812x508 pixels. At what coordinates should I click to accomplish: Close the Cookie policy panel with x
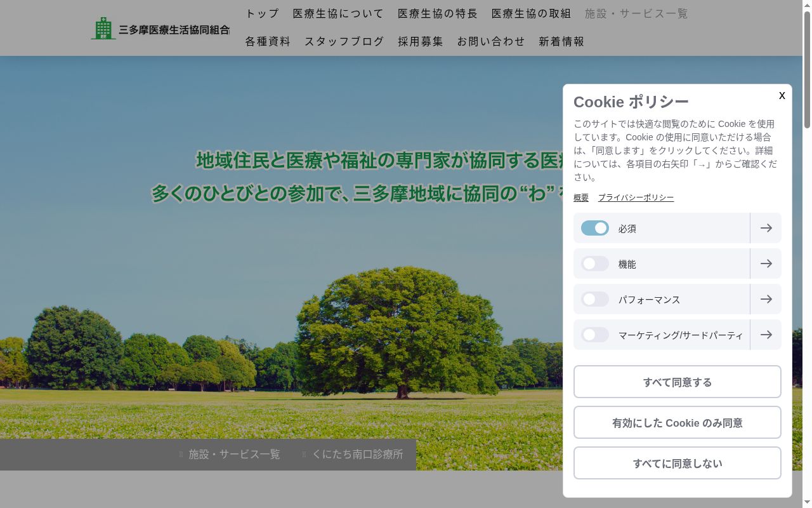click(x=782, y=95)
